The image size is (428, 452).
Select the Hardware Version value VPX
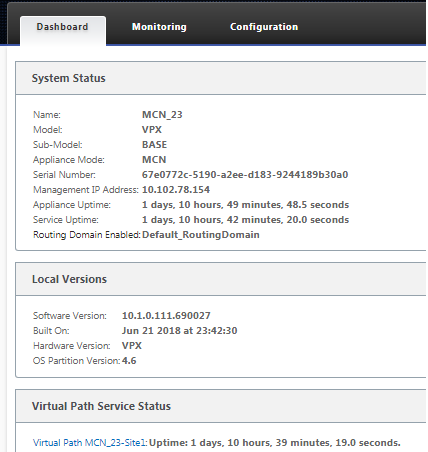pos(132,346)
